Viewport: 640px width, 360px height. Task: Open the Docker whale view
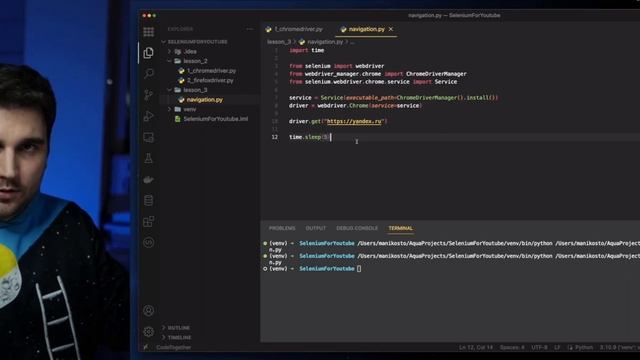(x=149, y=179)
